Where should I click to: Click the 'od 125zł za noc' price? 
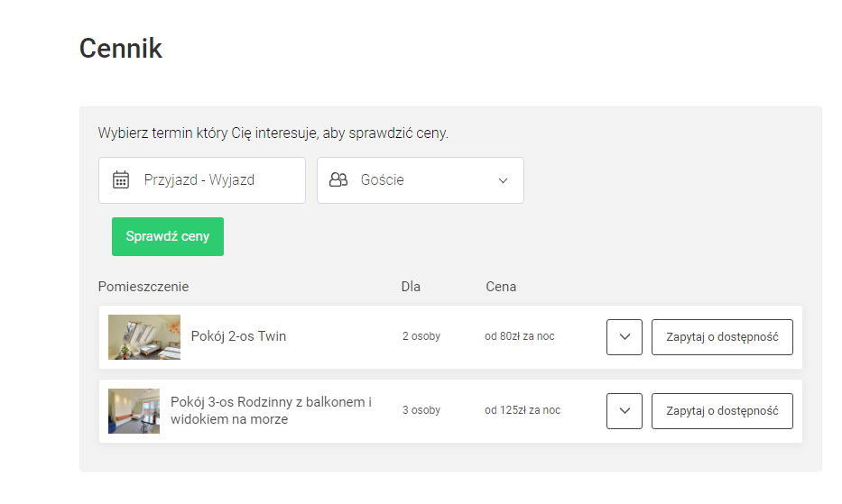tap(523, 410)
